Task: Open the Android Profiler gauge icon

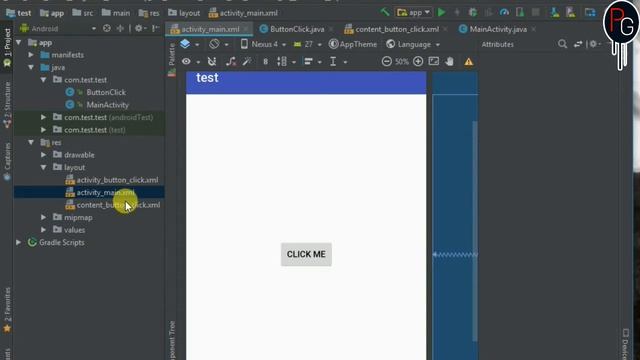Action: pos(504,13)
